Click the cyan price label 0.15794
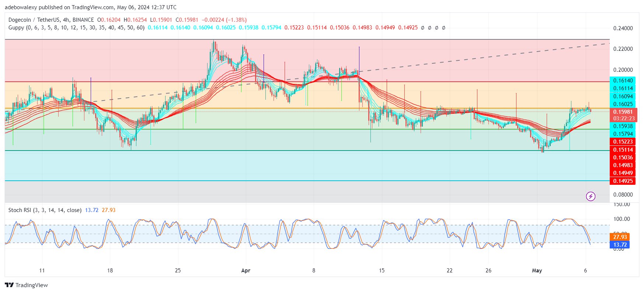644x293 pixels. pyautogui.click(x=623, y=134)
